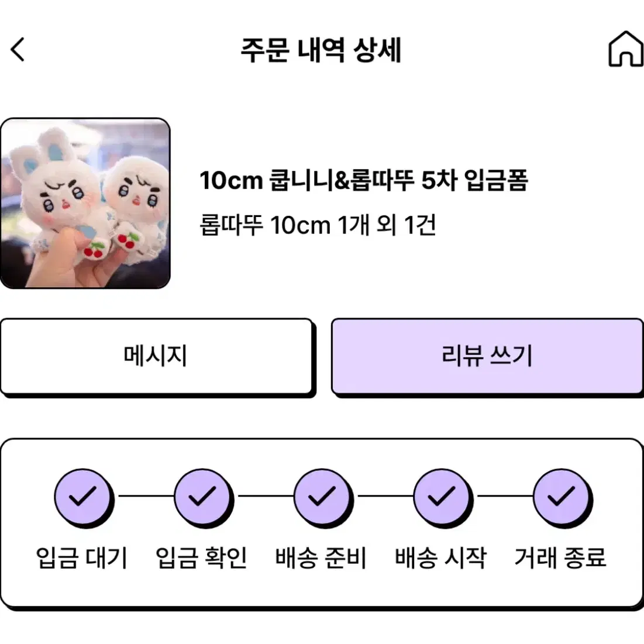Select the 배송 시작 checkmark circle
This screenshot has height=644, width=644.
pyautogui.click(x=441, y=497)
